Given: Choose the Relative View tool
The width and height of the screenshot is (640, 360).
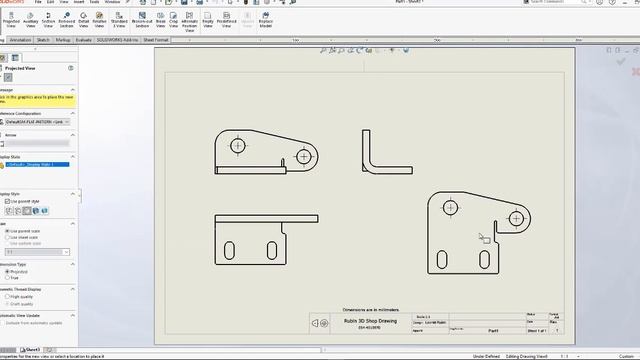Looking at the screenshot, I should click(99, 20).
